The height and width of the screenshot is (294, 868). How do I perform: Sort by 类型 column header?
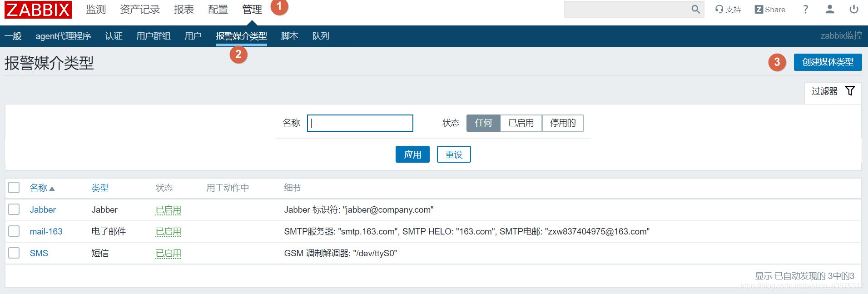[x=100, y=188]
